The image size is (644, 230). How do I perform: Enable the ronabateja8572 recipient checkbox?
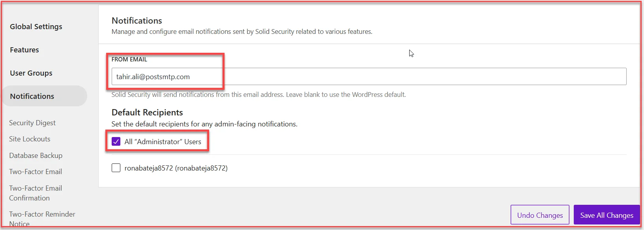coord(116,168)
